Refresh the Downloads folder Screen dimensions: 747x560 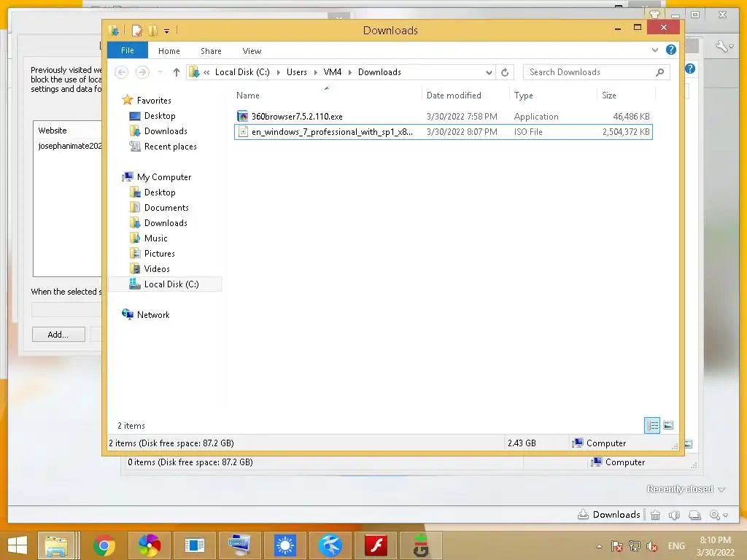(505, 72)
